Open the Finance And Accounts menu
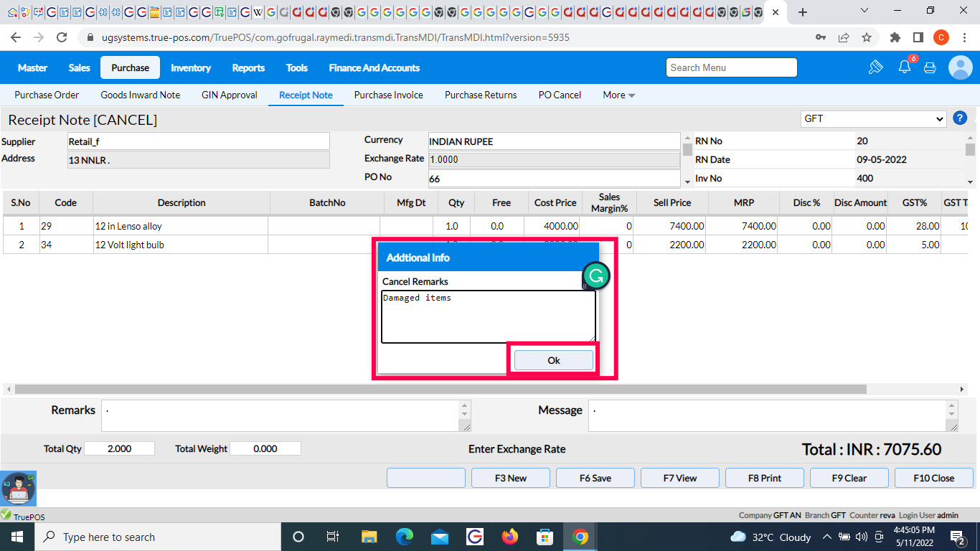Viewport: 980px width, 551px height. [x=374, y=67]
